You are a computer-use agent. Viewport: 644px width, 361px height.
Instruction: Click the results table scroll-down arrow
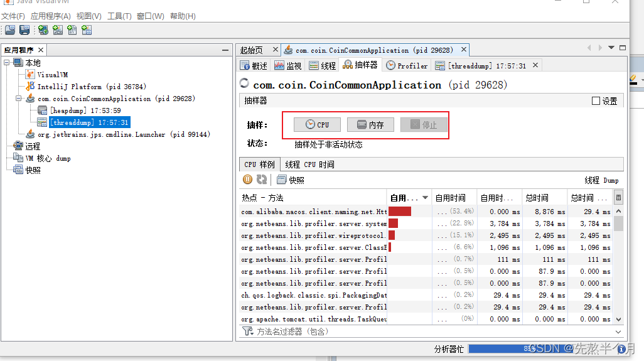coord(618,319)
